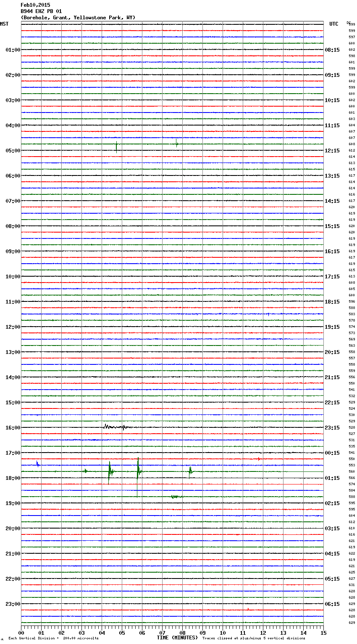
Task: Click the MST timezone label
Action: tap(4, 24)
